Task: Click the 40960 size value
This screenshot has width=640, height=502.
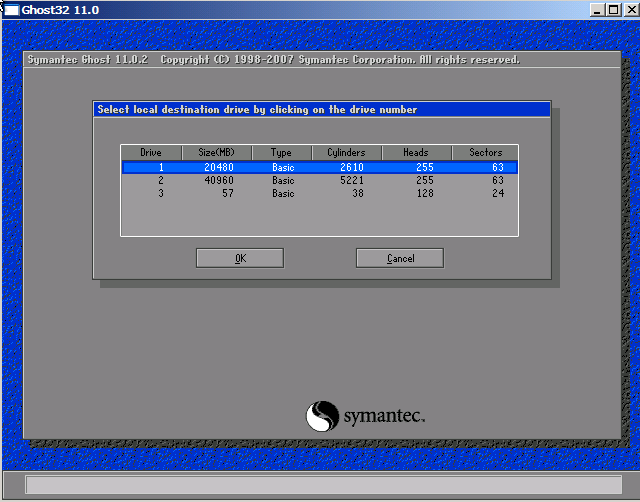Action: tap(219, 180)
